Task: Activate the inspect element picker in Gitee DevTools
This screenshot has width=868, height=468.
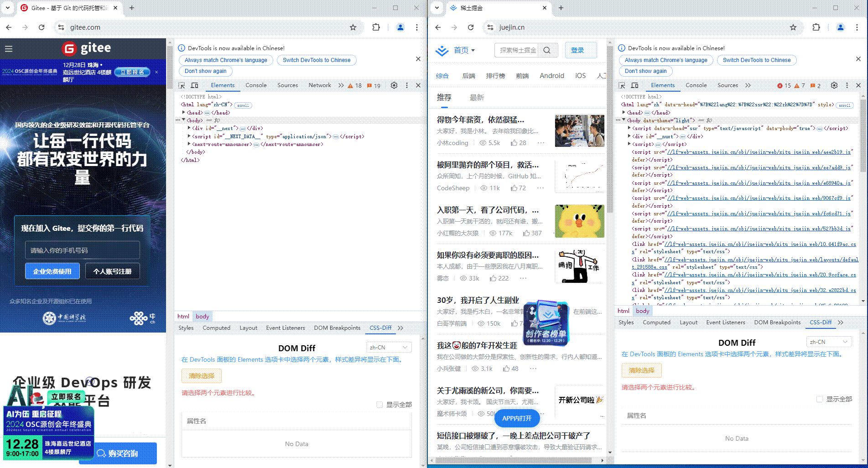Action: tap(182, 85)
